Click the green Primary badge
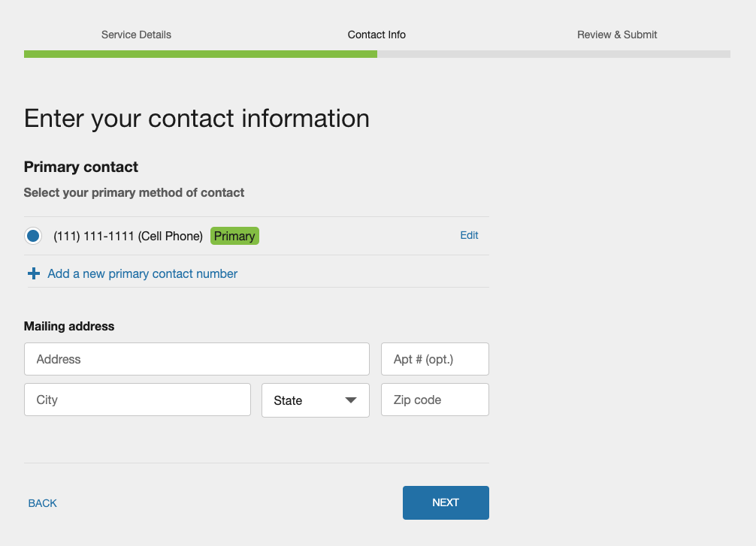This screenshot has width=756, height=546. pyautogui.click(x=234, y=236)
